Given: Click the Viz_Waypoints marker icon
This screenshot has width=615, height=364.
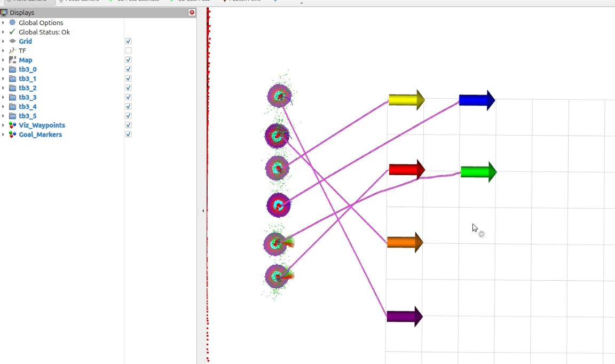Looking at the screenshot, I should coord(12,125).
